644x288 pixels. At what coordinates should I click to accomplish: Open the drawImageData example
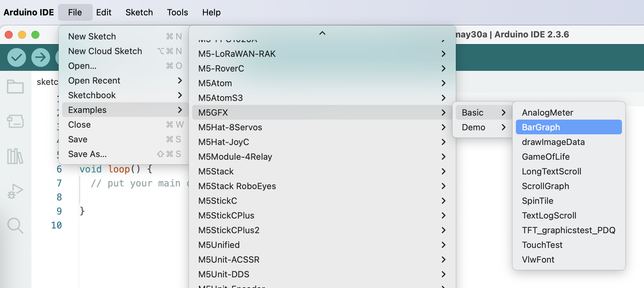pos(569,142)
